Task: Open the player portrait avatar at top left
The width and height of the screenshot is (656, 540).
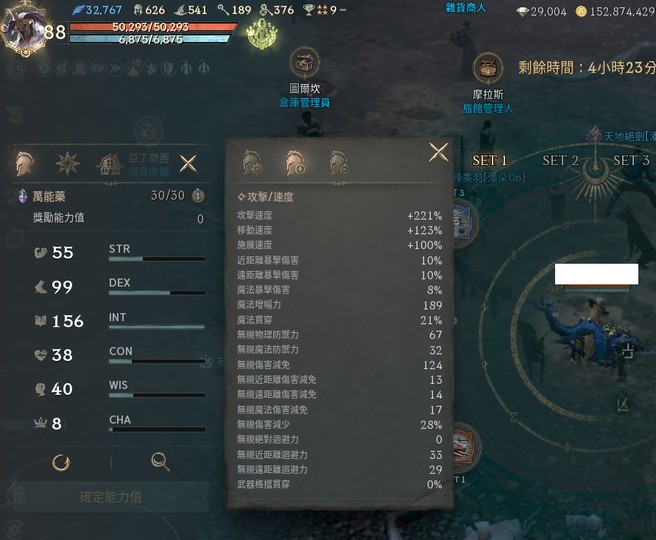Action: [24, 28]
